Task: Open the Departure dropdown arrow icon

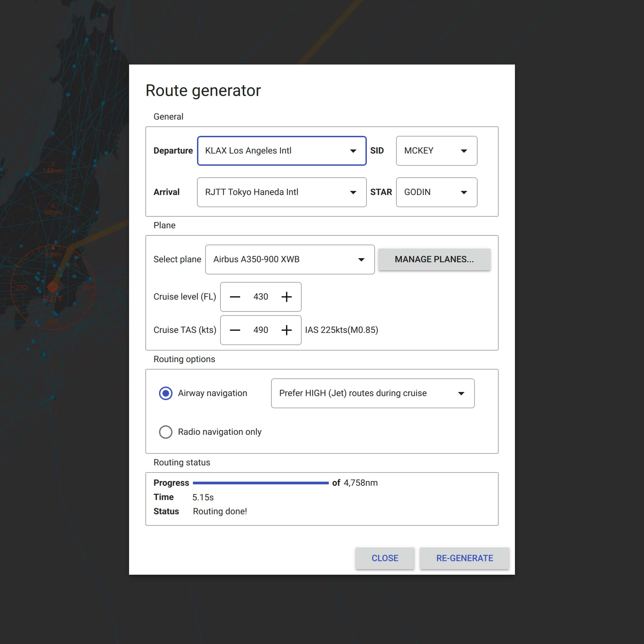Action: pyautogui.click(x=354, y=151)
